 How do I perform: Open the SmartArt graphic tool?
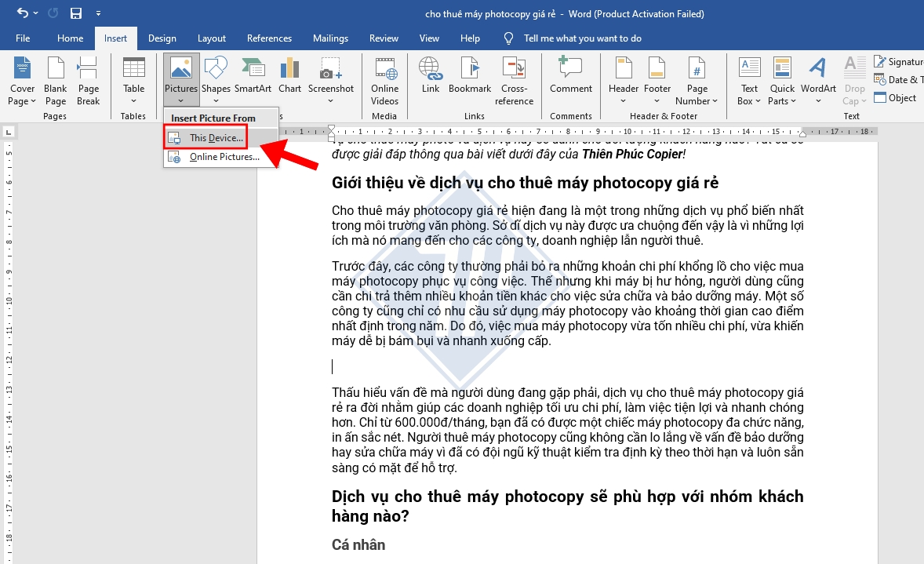point(253,76)
